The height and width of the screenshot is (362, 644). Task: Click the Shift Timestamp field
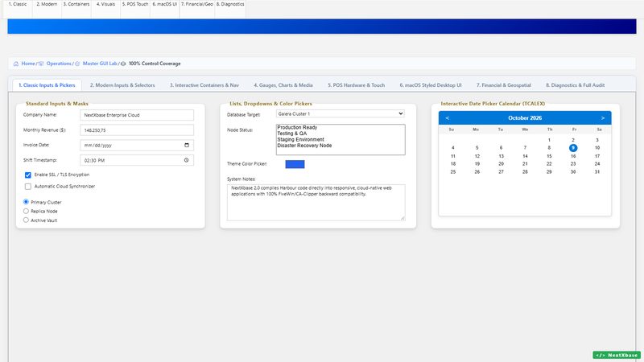pos(137,160)
